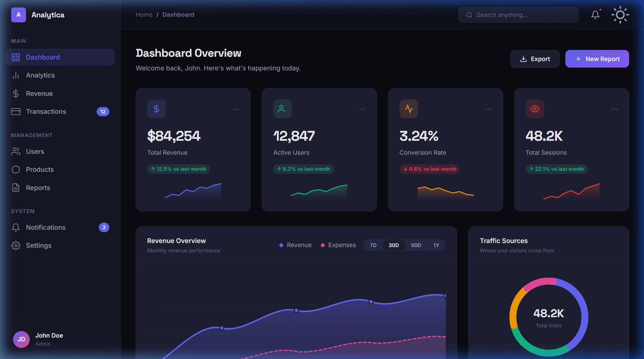
Task: Open Settings from the sidebar
Action: tap(39, 245)
